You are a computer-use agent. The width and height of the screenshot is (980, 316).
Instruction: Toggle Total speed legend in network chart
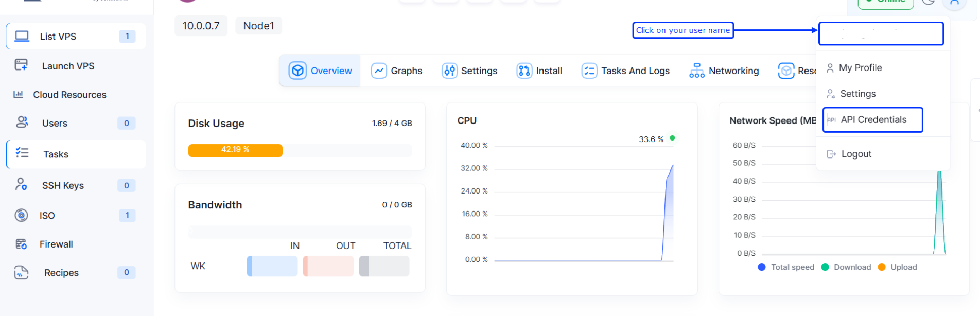click(x=786, y=267)
